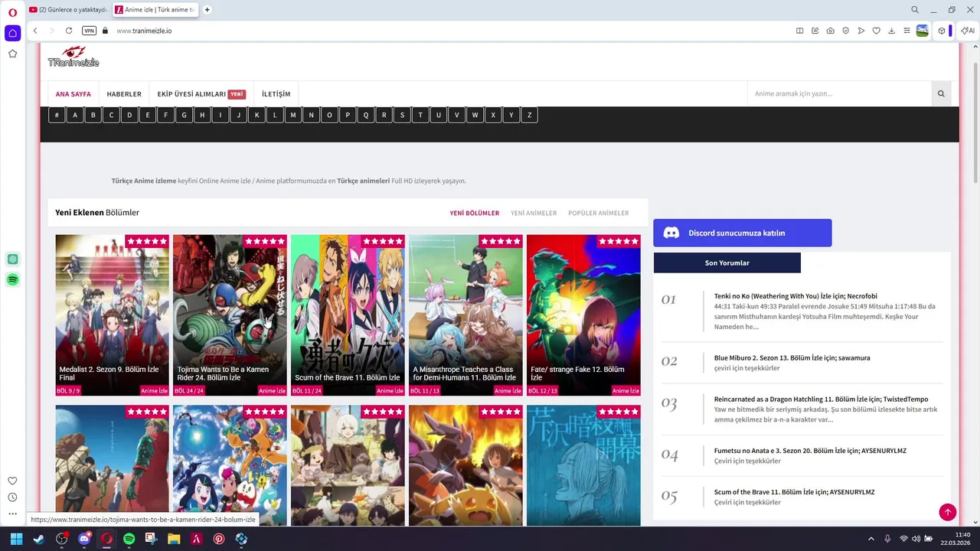Open A Misanthrope Teaches a Class card
Screen dimensions: 980x551
click(465, 315)
